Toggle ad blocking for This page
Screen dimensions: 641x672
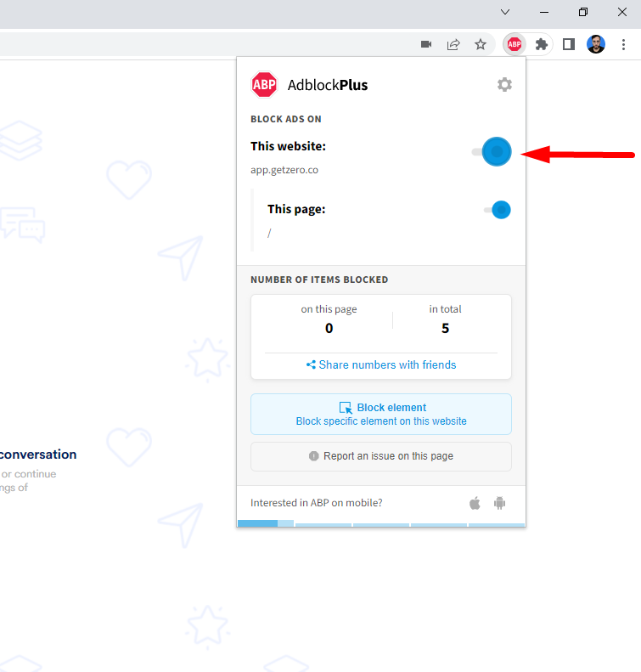tap(497, 210)
